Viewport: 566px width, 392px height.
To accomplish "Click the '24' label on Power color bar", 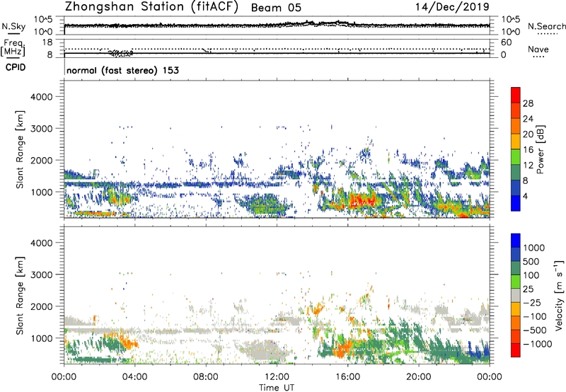I will click(x=528, y=119).
